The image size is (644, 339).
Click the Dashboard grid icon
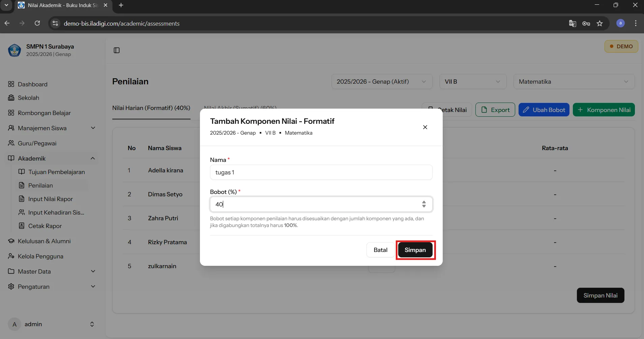click(11, 84)
